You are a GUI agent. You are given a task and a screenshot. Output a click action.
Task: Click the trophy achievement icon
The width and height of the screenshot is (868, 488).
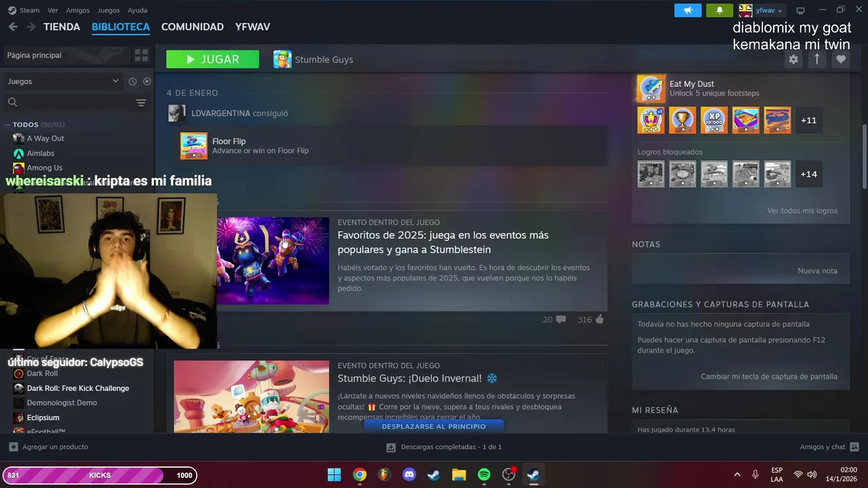[683, 120]
